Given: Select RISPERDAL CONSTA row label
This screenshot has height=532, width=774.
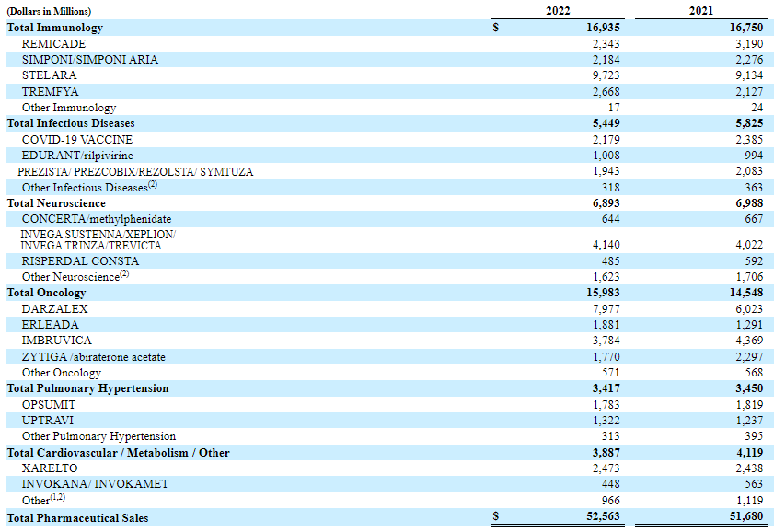Looking at the screenshot, I should point(80,261).
